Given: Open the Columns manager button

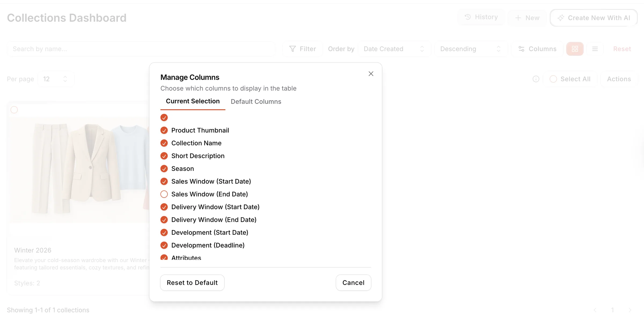Looking at the screenshot, I should click(x=537, y=49).
